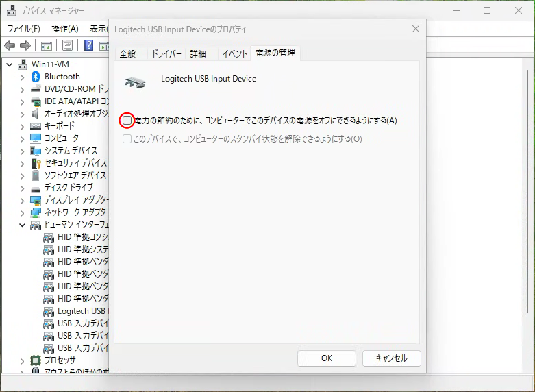Expand the Bluetooth category

click(x=23, y=77)
